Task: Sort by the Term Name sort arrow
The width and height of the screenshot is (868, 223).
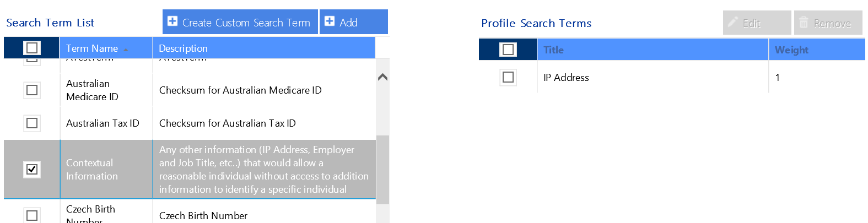Action: point(126,50)
